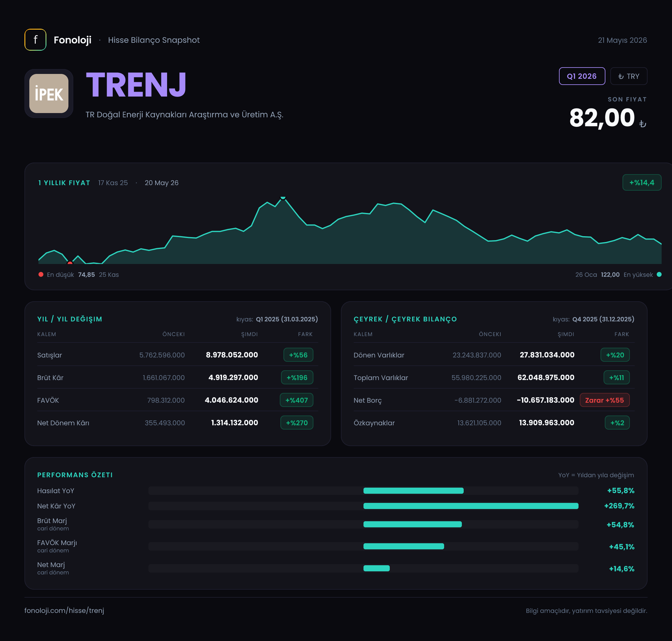Click the +%2 Özkaynaklar badge

(x=617, y=422)
